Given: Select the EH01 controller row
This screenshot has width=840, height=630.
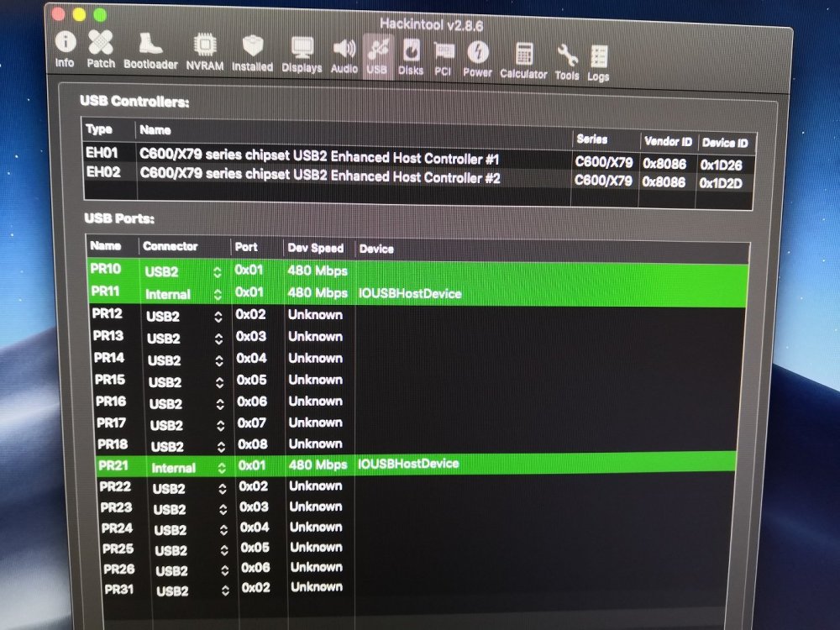Looking at the screenshot, I should click(419, 158).
